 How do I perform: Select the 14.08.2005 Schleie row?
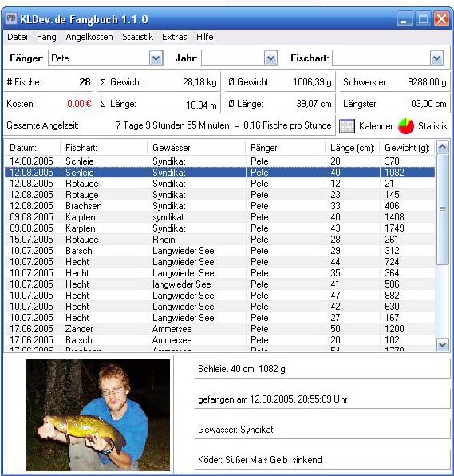pyautogui.click(x=220, y=161)
